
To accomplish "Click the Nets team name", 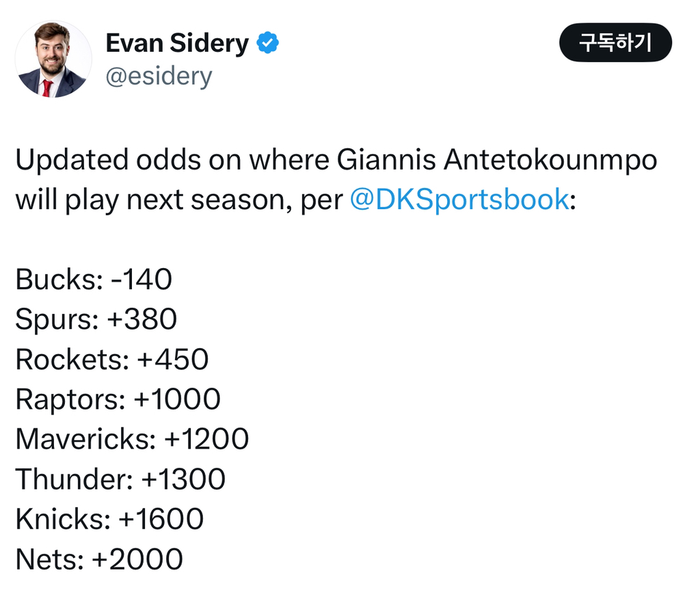I will [46, 559].
